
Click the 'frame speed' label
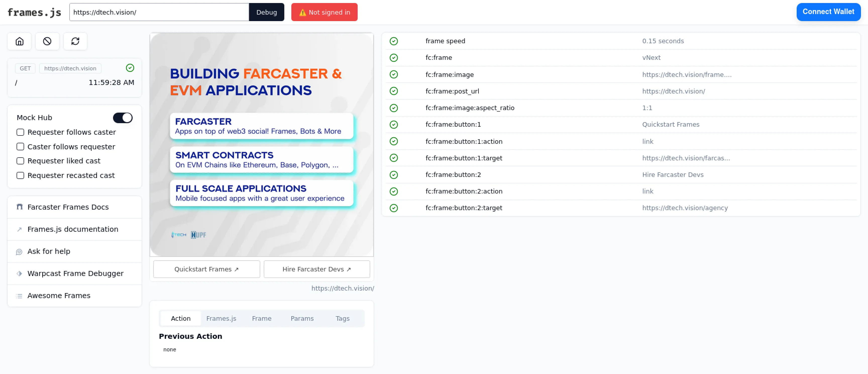coord(445,41)
